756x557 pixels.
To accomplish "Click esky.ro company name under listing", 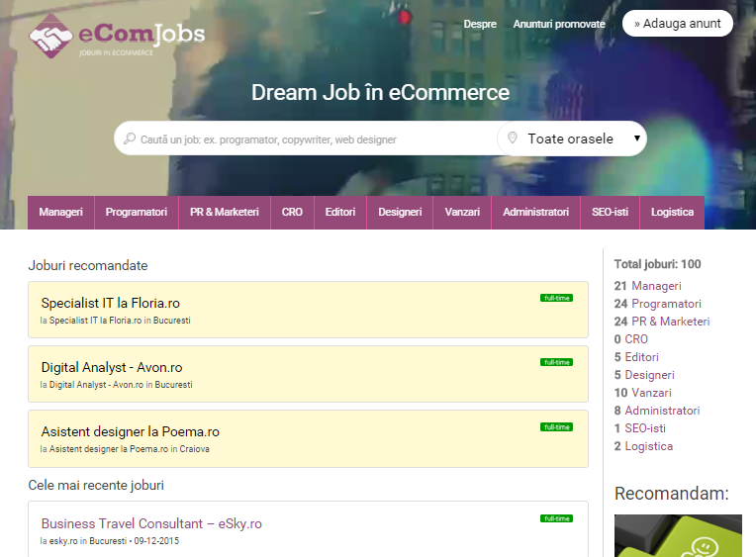I will click(63, 541).
